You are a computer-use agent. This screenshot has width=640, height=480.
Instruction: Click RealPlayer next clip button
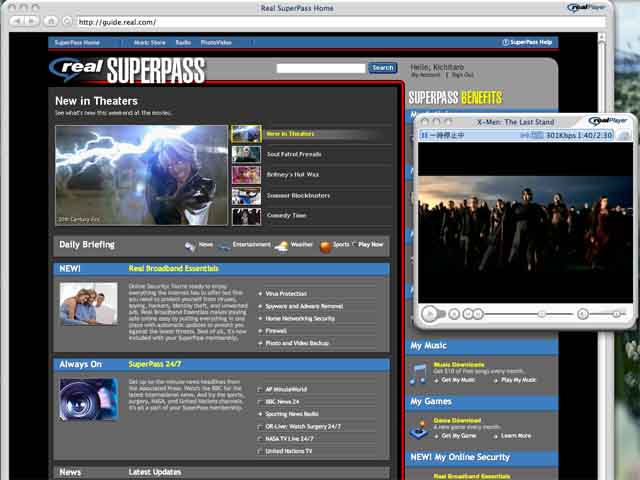(478, 314)
